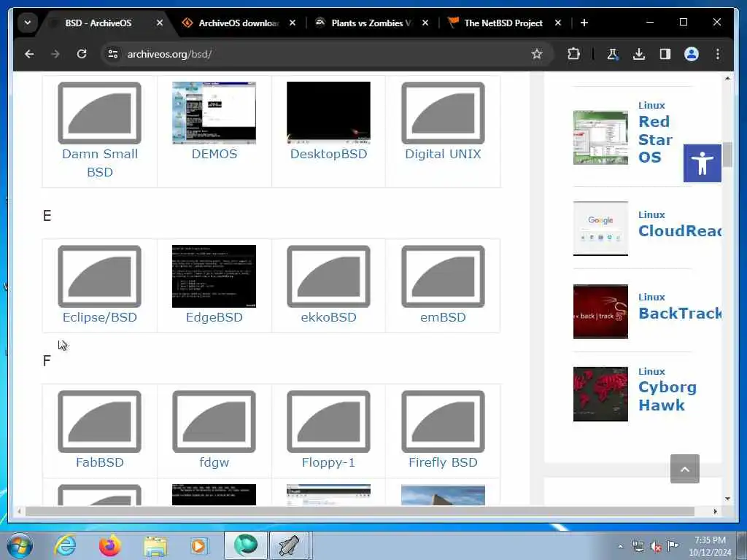
Task: Open the Floppy-1 link
Action: (329, 462)
